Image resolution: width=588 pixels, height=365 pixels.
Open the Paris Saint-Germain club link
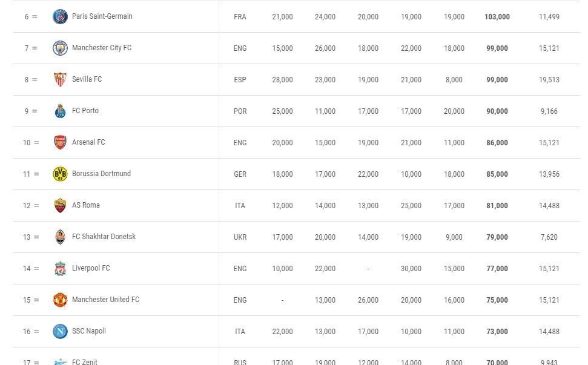click(x=102, y=16)
